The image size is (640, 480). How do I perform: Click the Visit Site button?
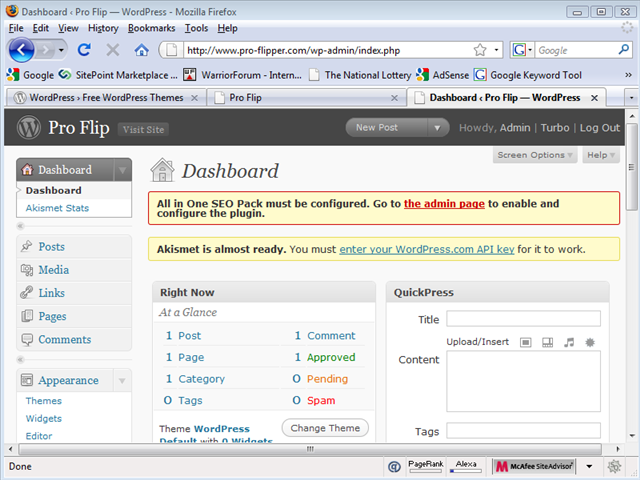[143, 129]
